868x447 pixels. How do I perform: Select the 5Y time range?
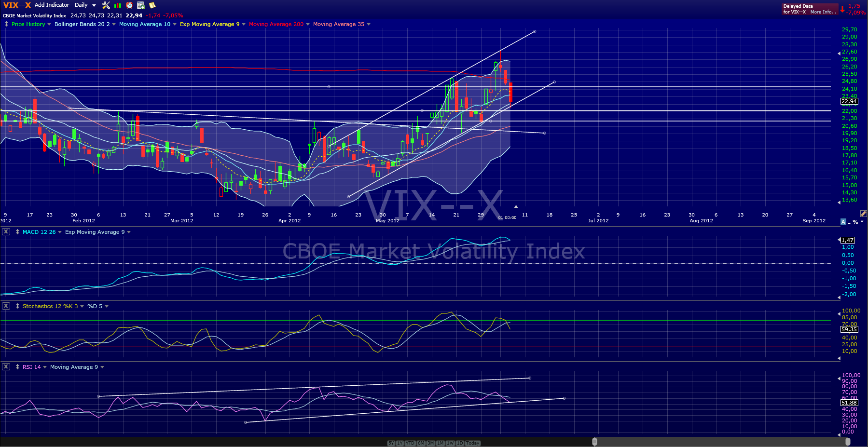click(391, 443)
